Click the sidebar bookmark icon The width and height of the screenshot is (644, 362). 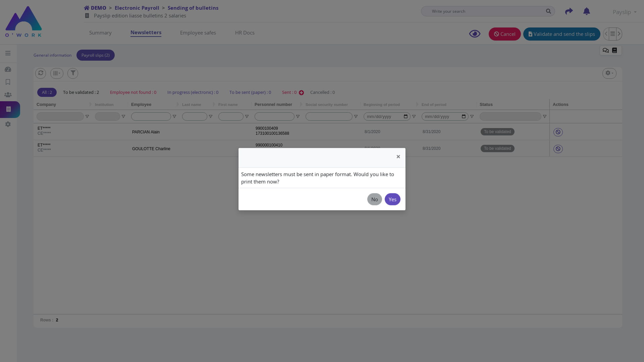click(8, 82)
